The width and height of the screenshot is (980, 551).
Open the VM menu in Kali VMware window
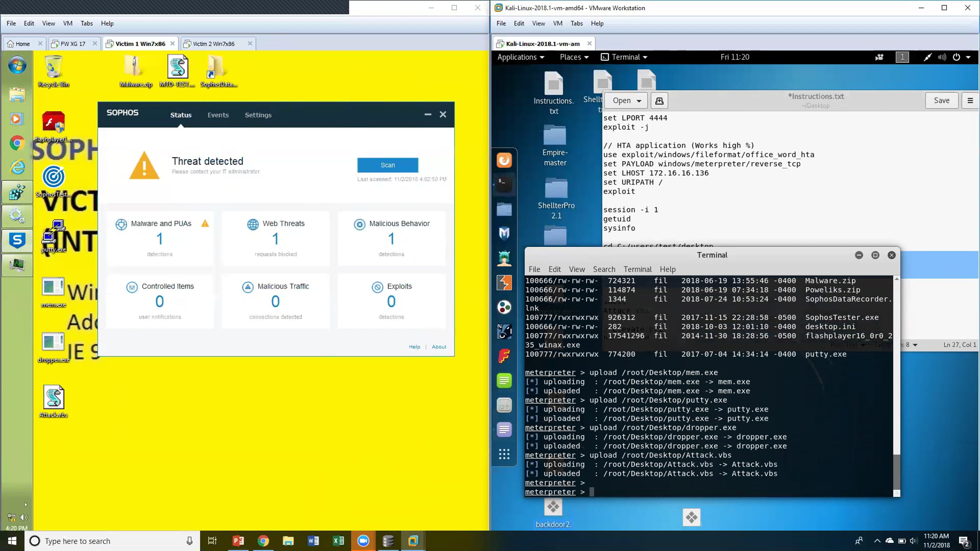pos(557,23)
